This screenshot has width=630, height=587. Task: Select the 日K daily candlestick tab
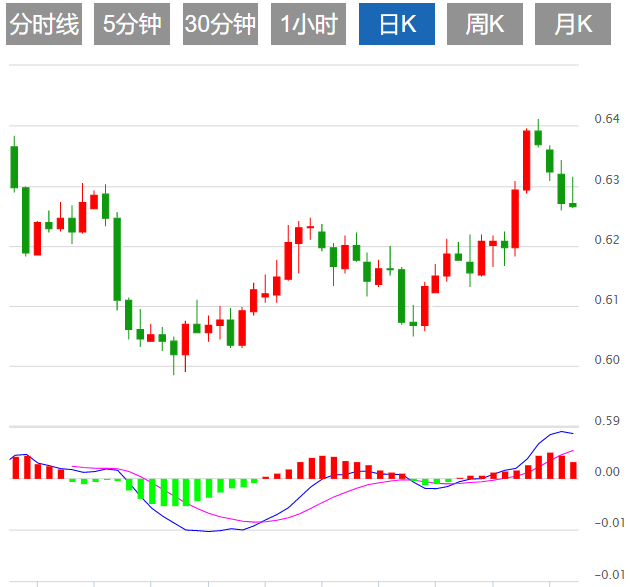tap(397, 24)
